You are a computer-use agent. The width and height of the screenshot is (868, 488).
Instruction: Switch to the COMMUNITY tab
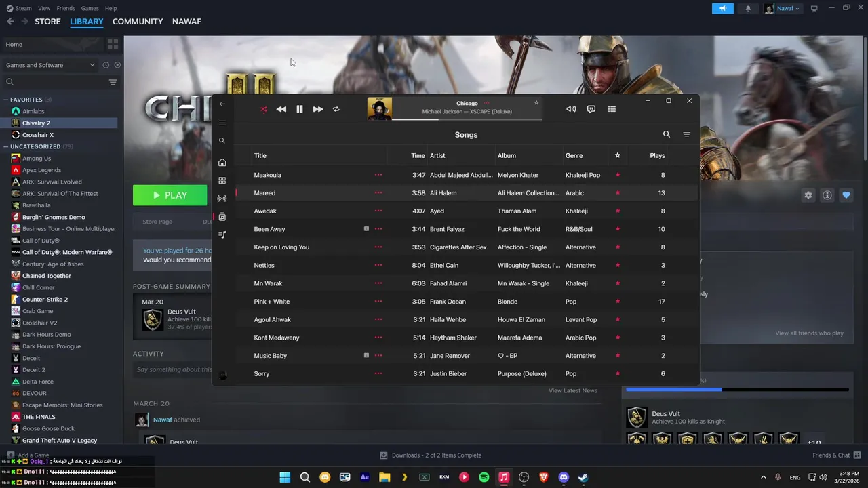click(138, 22)
